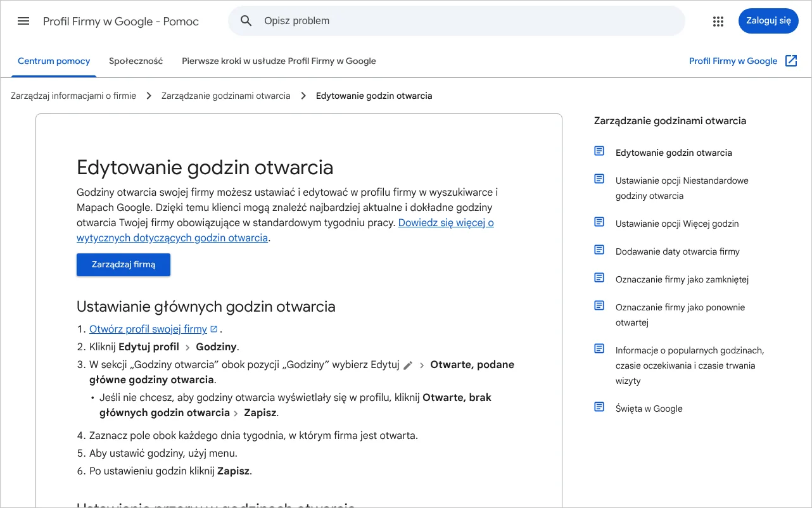Click the search magnifier icon
This screenshot has width=812, height=508.
(x=246, y=21)
